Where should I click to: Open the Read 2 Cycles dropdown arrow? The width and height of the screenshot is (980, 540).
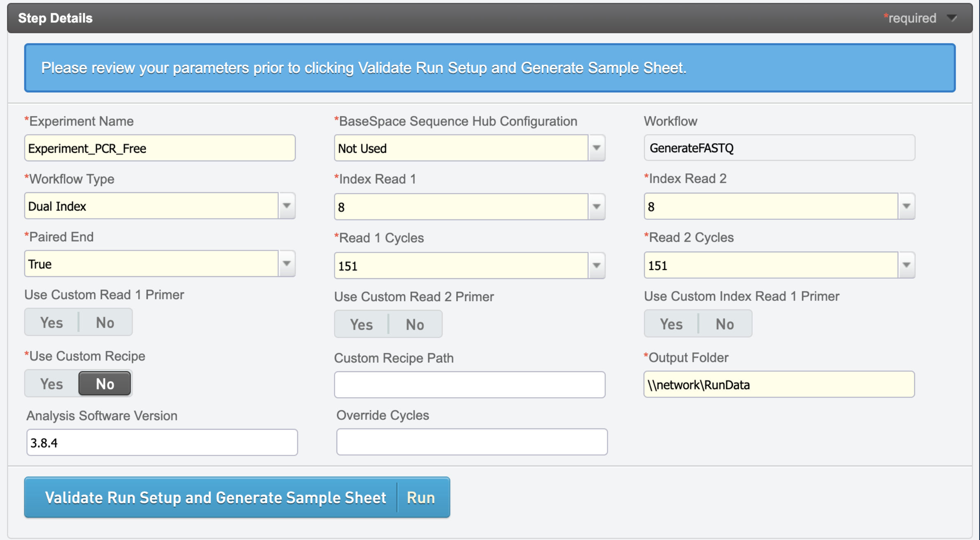pyautogui.click(x=906, y=265)
